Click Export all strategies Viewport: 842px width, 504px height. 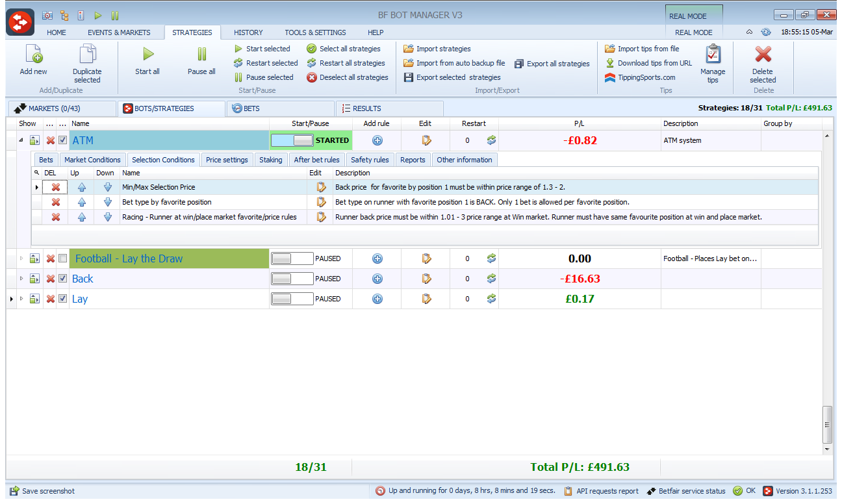pyautogui.click(x=552, y=64)
